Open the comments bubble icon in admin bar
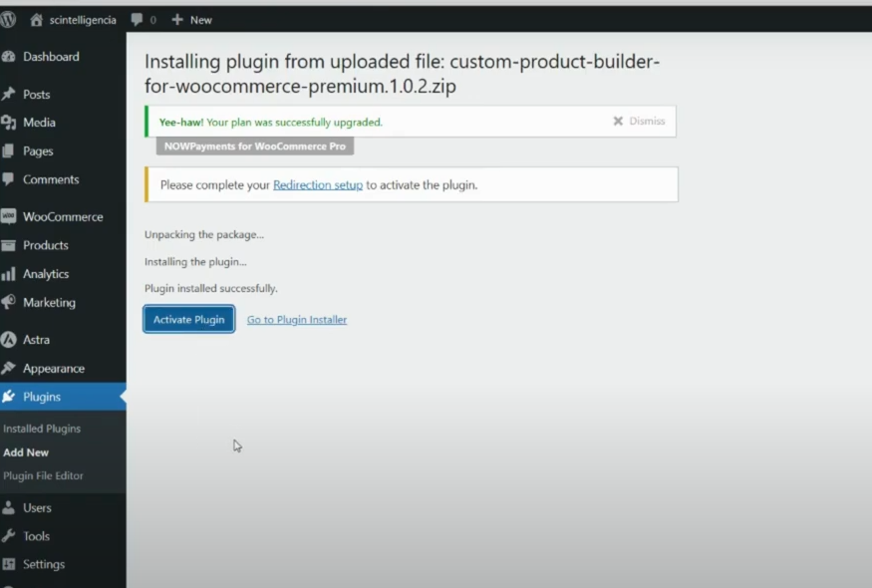872x588 pixels. pyautogui.click(x=137, y=20)
